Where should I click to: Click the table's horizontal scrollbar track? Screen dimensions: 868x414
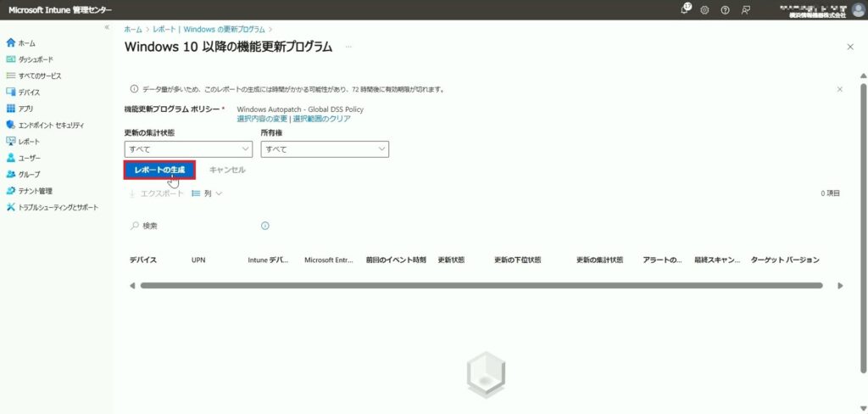click(481, 286)
